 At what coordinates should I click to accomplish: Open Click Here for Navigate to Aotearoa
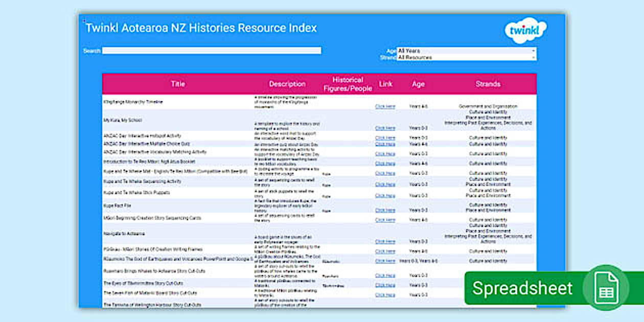point(385,241)
